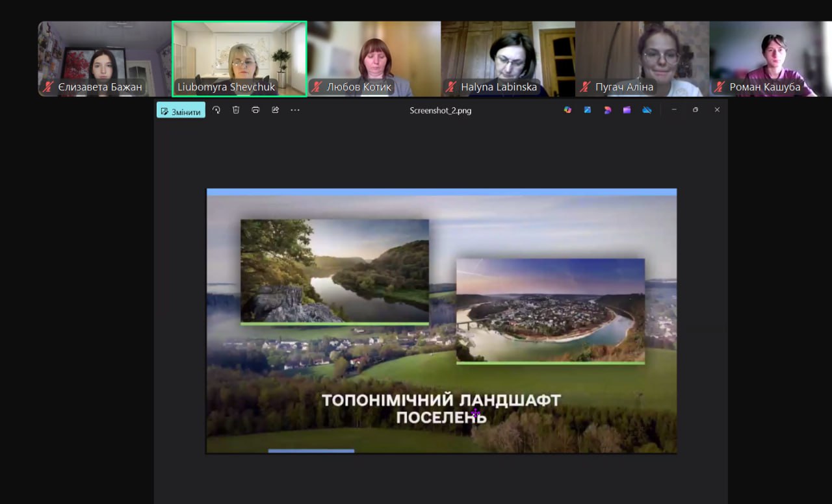Rotate the image using the rotate icon

[x=216, y=110]
